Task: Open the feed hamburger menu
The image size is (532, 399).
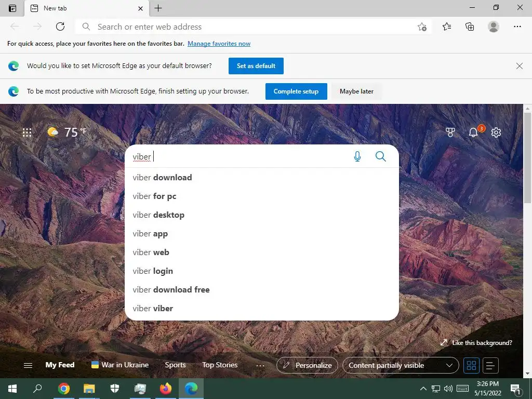Action: pos(28,365)
